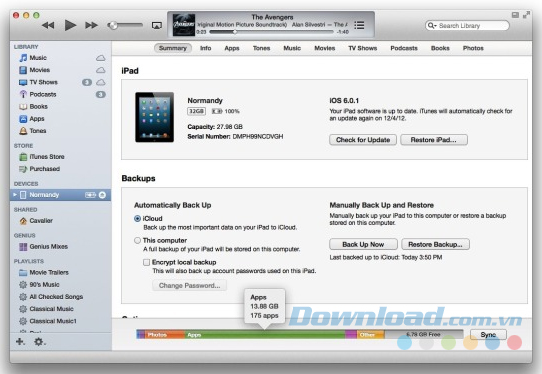Image resolution: width=542 pixels, height=374 pixels.
Task: Click The Avengers album artwork thumbnail
Action: [x=184, y=25]
